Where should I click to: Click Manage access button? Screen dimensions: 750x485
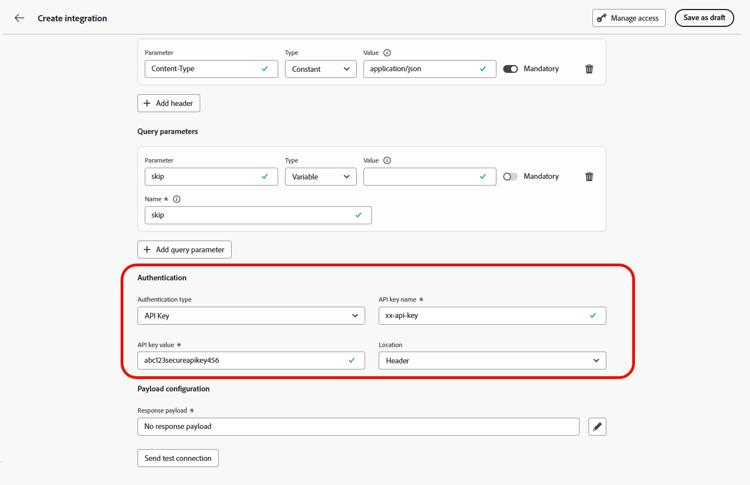[x=629, y=18]
